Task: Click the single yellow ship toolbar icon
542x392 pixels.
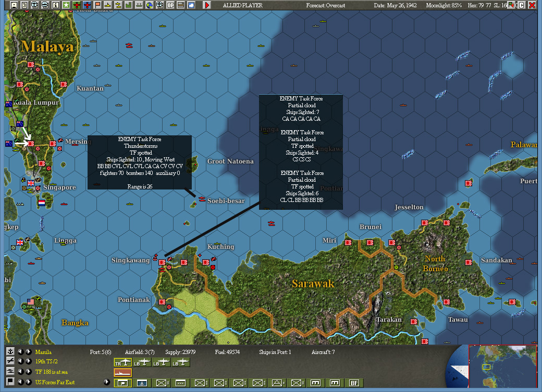Action: pos(107,5)
